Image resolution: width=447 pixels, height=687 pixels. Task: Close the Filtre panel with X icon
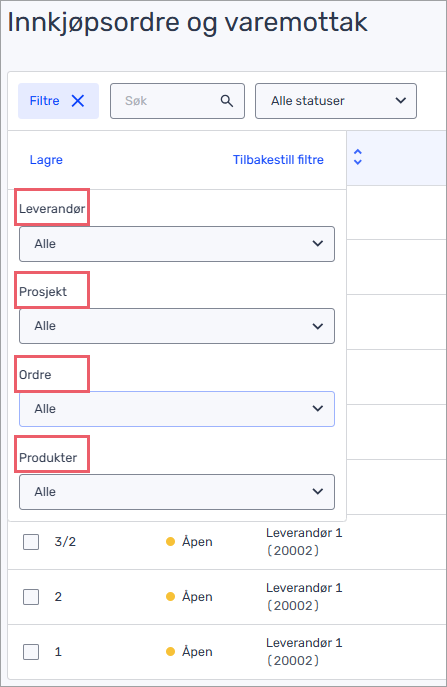[x=78, y=101]
